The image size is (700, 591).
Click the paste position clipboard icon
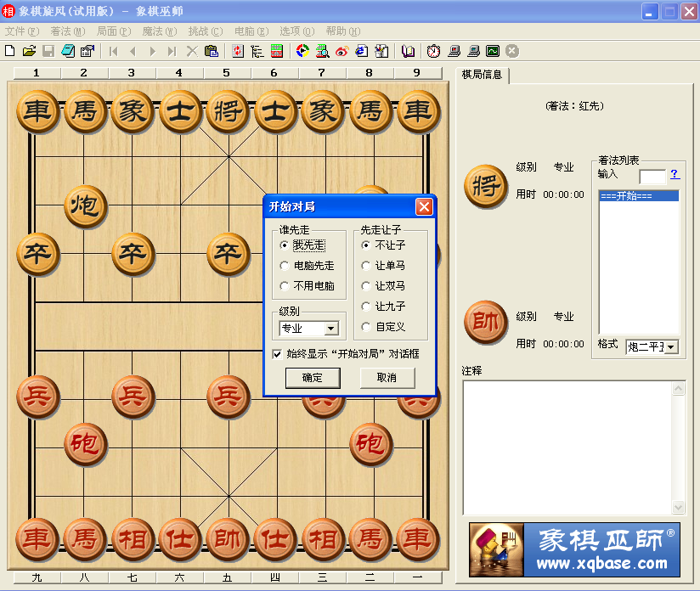pyautogui.click(x=210, y=50)
